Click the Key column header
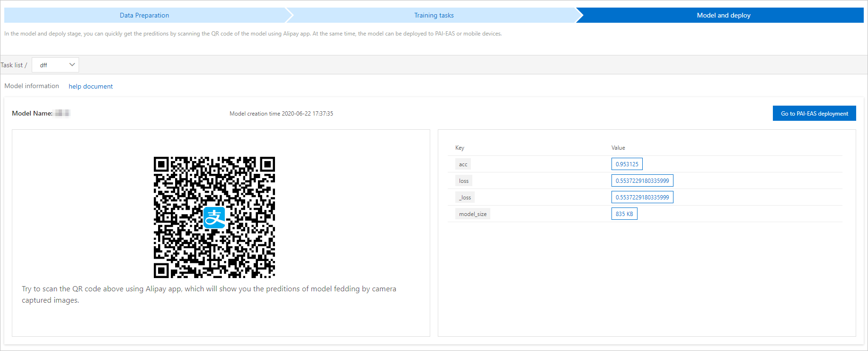Viewport: 868px width, 351px height. (460, 148)
